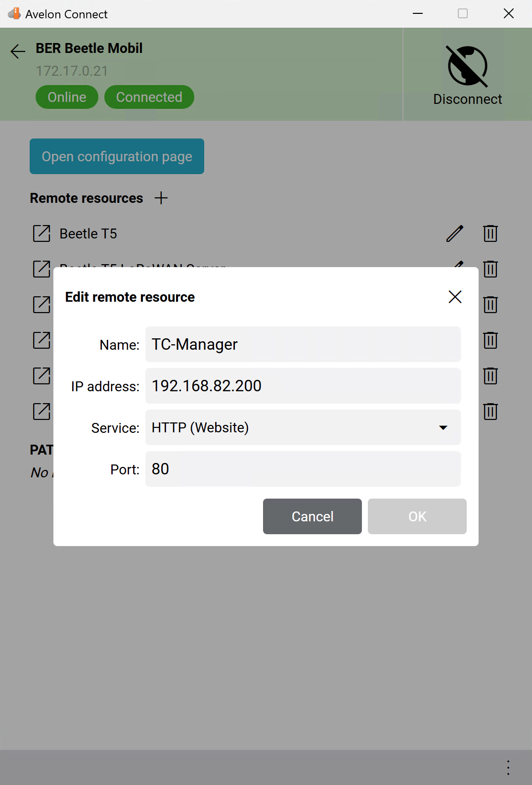The width and height of the screenshot is (532, 785).
Task: Delete the fourth remote resource row
Action: 490,340
